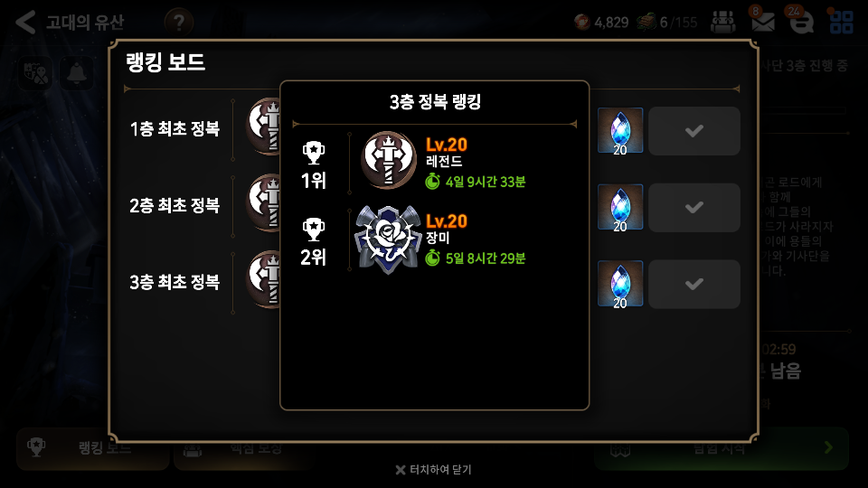
Task: Select the 2위 장미 rose guild emblem
Action: coord(388,239)
